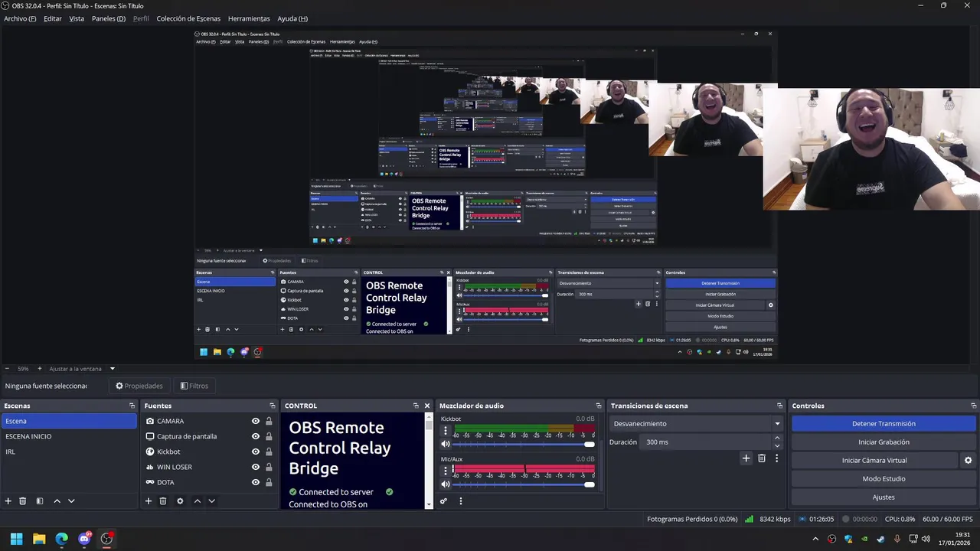Open File Explorer from taskbar
This screenshot has width=980, height=551.
click(39, 539)
